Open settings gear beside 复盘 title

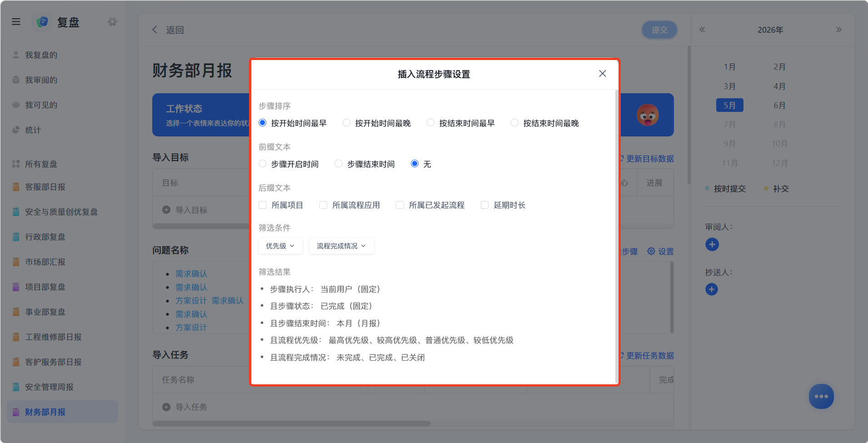click(x=112, y=21)
